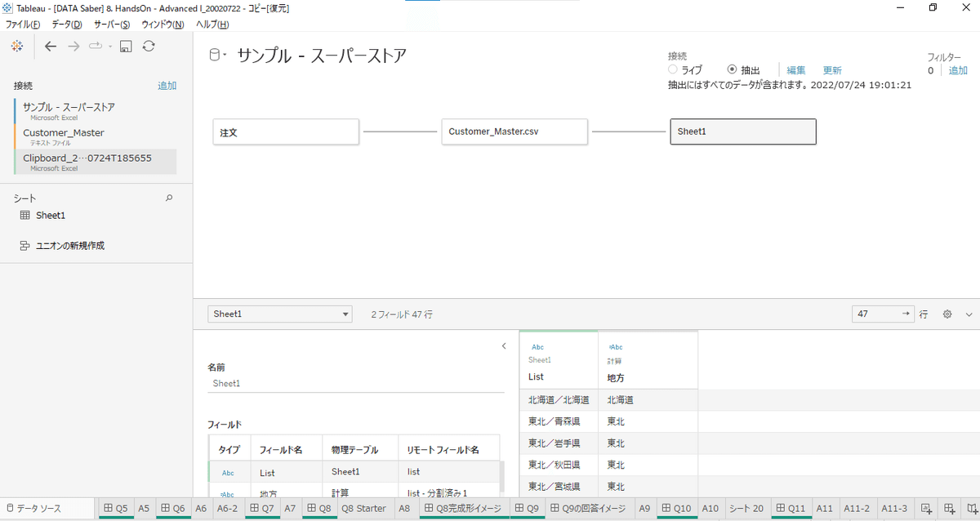This screenshot has width=980, height=521.
Task: Switch to the Q8 Starter tab
Action: coord(363,508)
